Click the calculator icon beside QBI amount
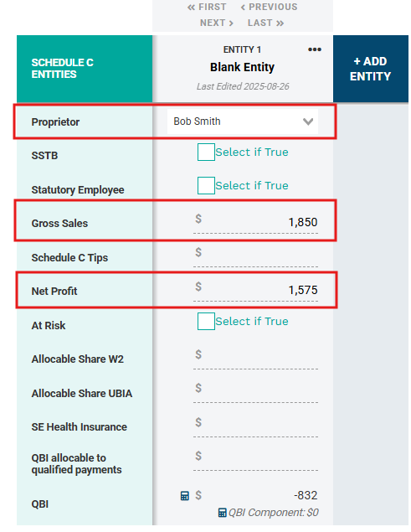The image size is (411, 532). click(184, 496)
